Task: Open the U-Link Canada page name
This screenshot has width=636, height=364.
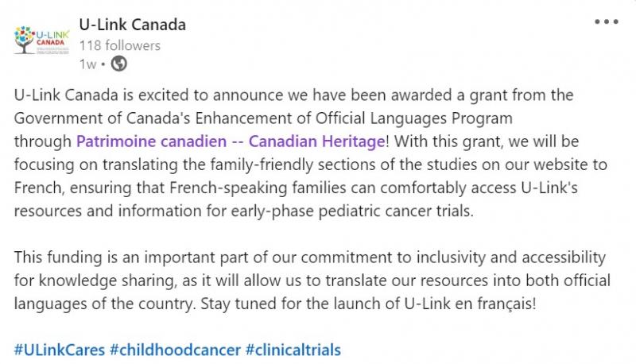Action: tap(132, 25)
